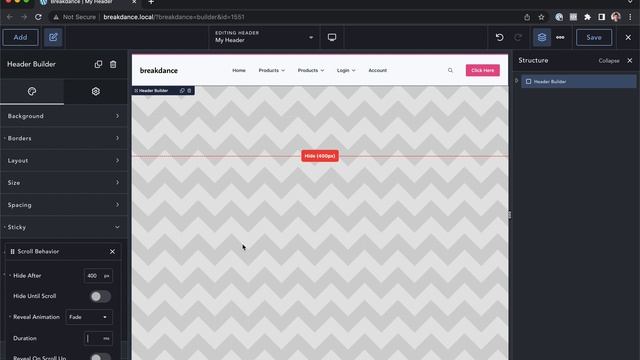640x360 pixels.
Task: Collapse the Structure tree
Action: tap(609, 61)
